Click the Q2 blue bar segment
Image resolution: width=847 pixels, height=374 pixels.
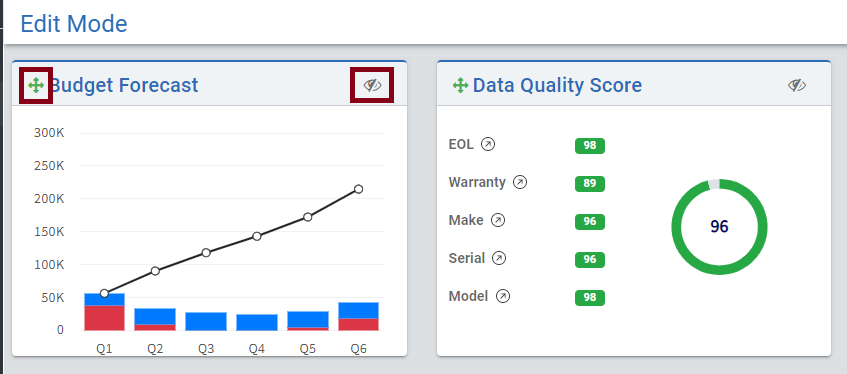[x=155, y=316]
